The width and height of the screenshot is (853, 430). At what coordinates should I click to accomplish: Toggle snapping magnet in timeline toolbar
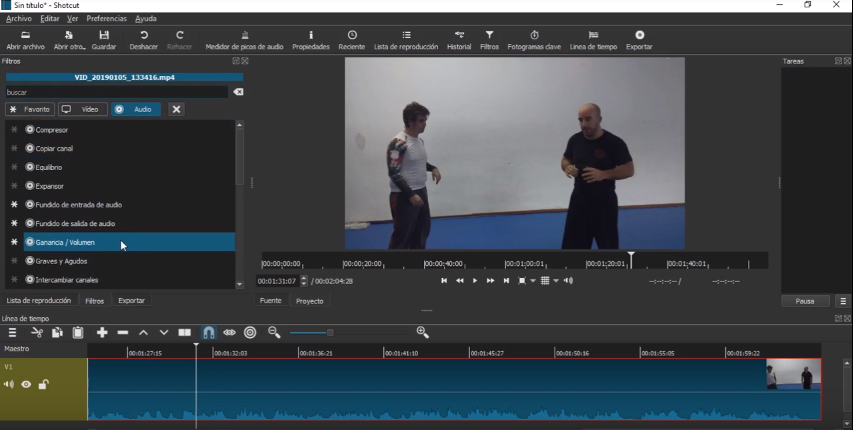208,332
